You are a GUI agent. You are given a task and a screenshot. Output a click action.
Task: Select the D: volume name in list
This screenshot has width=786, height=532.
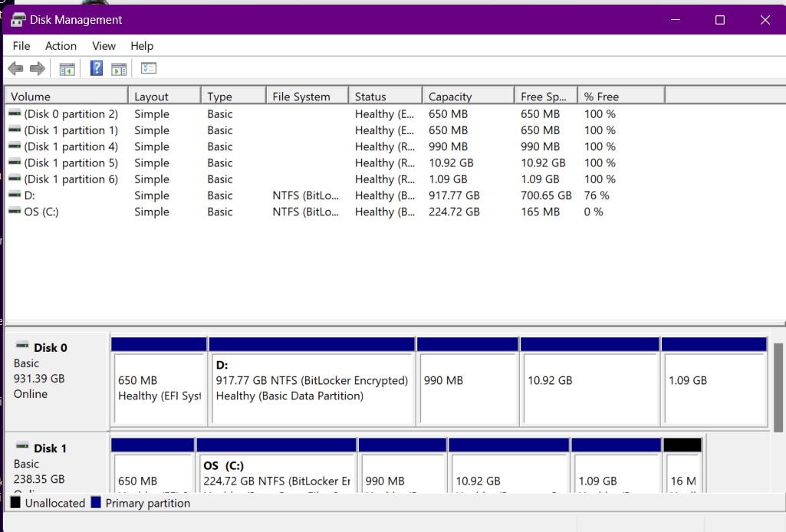[x=30, y=195]
